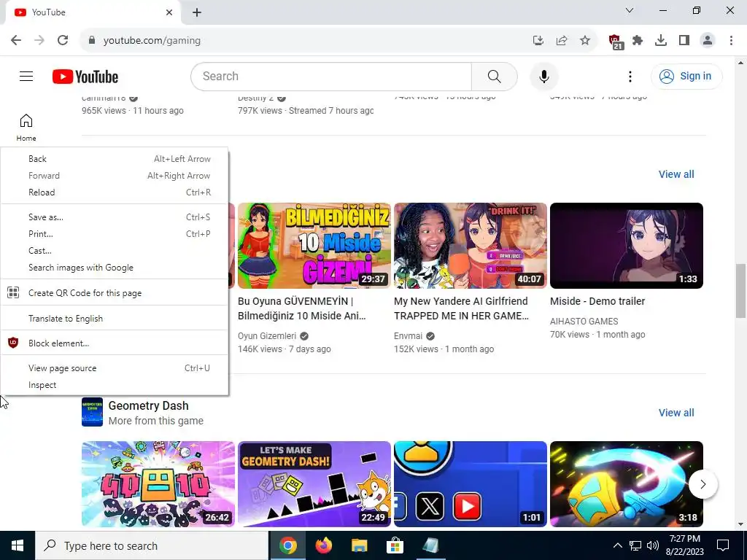Close the YouTube tab

pos(169,12)
